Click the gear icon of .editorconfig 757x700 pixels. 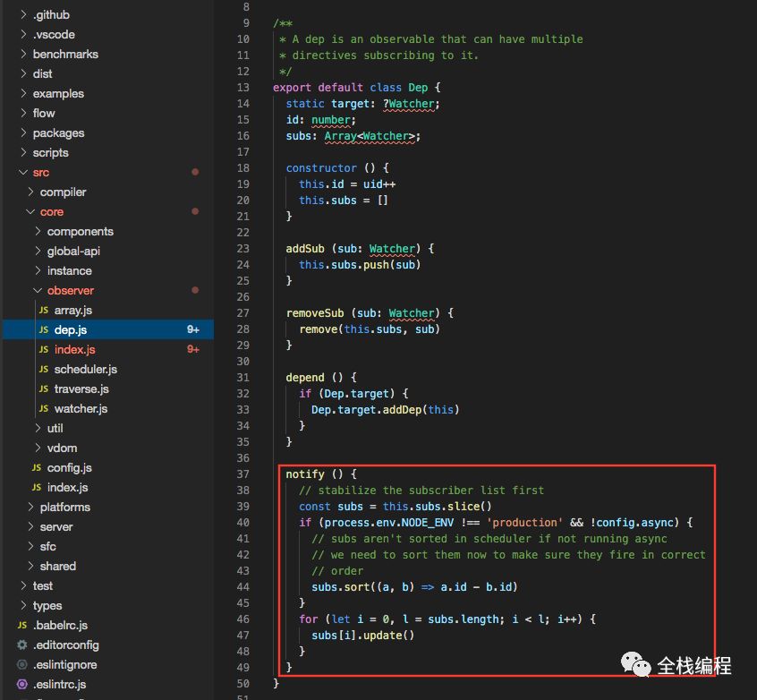click(x=22, y=645)
